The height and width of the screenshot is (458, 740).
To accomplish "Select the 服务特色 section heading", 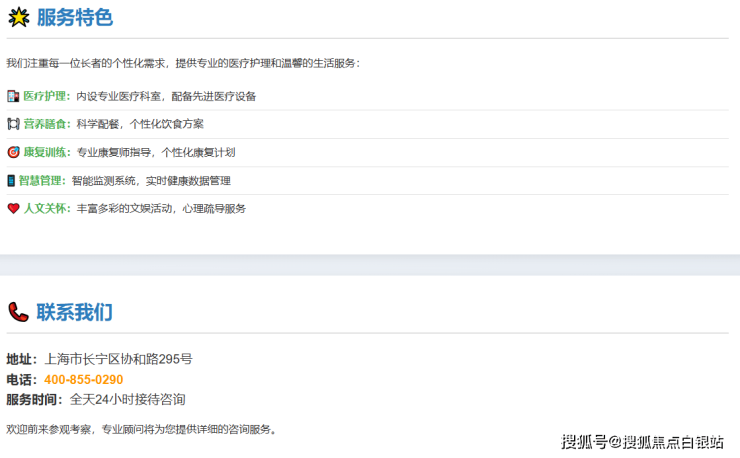I will [x=74, y=17].
